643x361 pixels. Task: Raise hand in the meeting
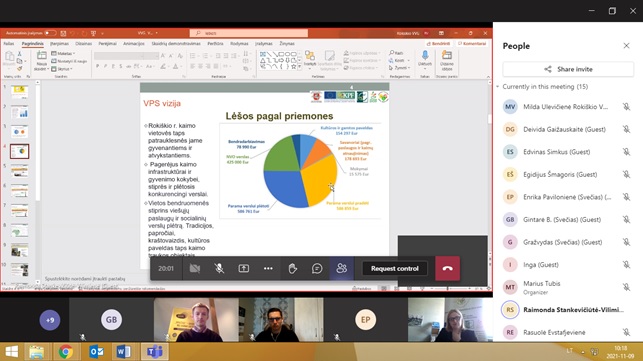[x=292, y=269]
